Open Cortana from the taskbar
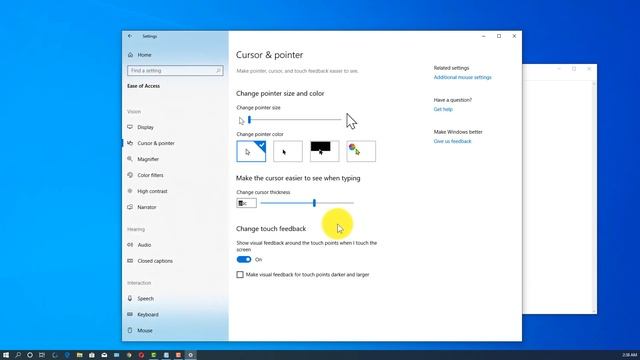 (30, 355)
